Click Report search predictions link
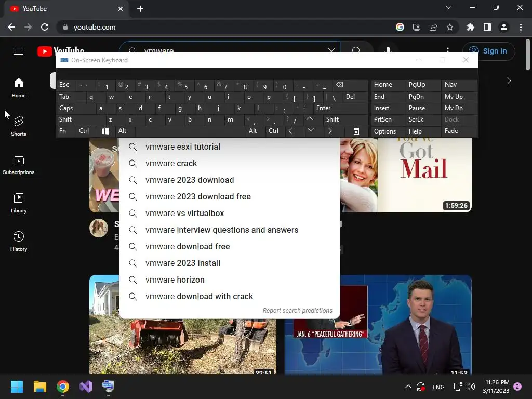 (298, 311)
